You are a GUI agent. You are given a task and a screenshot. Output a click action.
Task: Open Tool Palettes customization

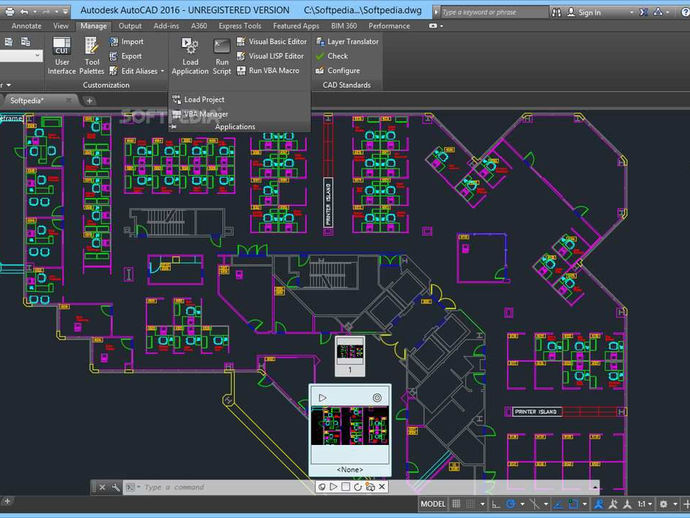coord(92,56)
